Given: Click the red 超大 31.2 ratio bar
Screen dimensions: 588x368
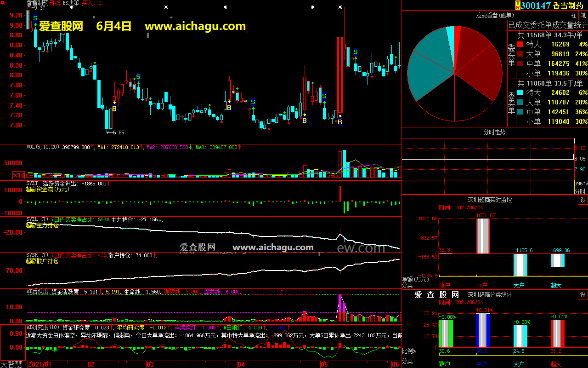Looking at the screenshot, I should 558,333.
